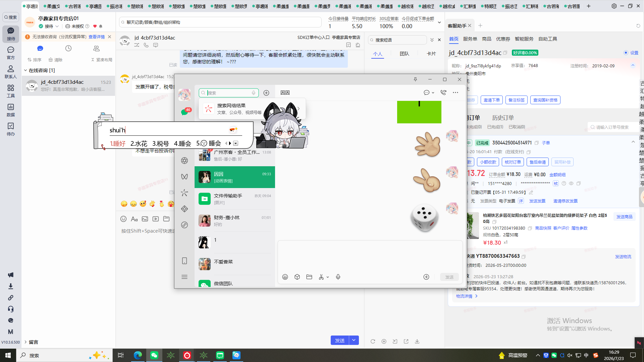The height and width of the screenshot is (362, 644).
Task: Select the 设置 radio button
Action: click(626, 53)
